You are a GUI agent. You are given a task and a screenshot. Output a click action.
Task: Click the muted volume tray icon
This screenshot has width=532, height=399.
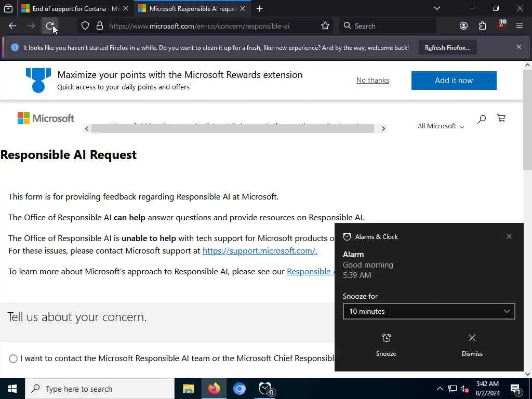(x=465, y=389)
